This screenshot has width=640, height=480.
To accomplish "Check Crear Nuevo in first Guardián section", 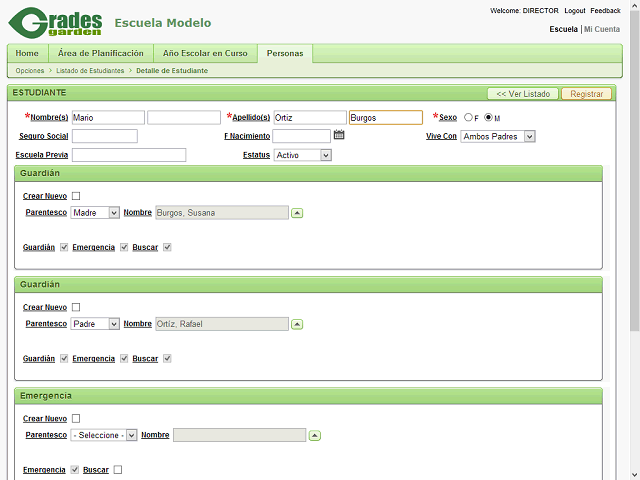I will pos(76,196).
